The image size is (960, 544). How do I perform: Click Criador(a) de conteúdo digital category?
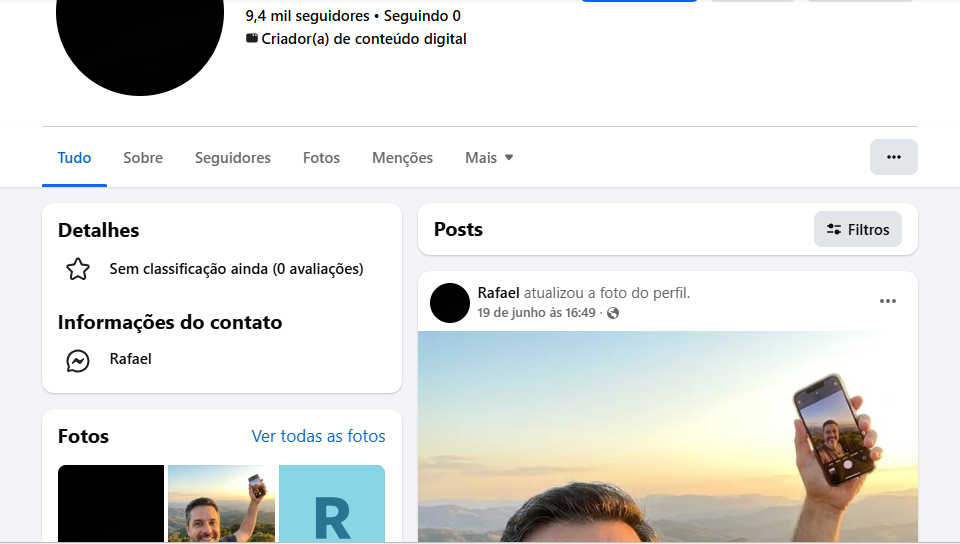(x=364, y=39)
